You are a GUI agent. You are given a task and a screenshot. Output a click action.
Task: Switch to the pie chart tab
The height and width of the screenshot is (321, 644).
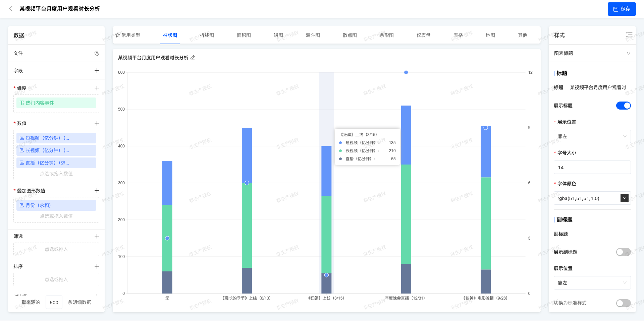pos(278,35)
